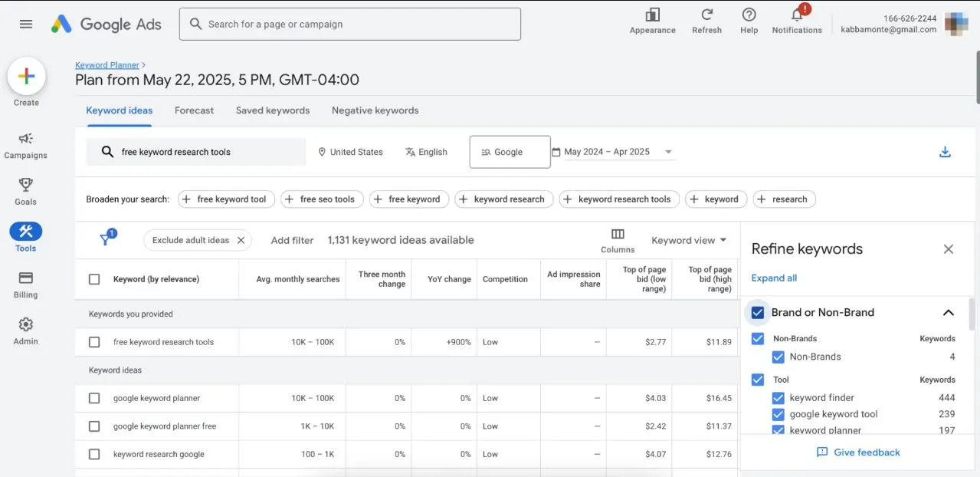Screen dimensions: 980x477
Task: Edit the keyword query field
Action: [x=196, y=152]
